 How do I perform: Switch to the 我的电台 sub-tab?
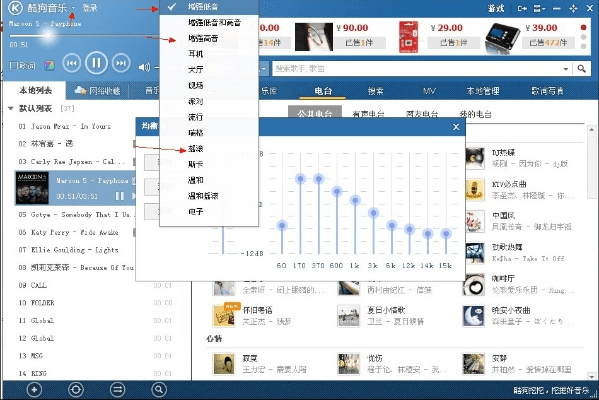(475, 114)
